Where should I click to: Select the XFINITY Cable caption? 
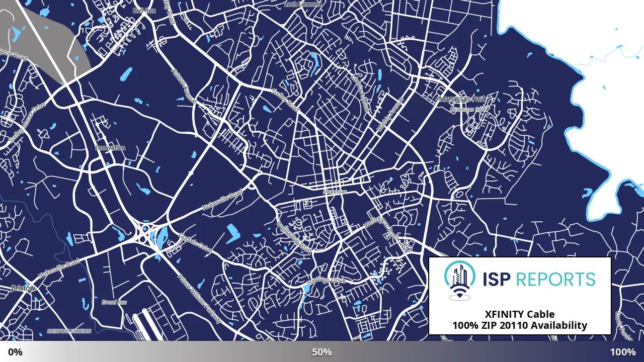pos(520,315)
